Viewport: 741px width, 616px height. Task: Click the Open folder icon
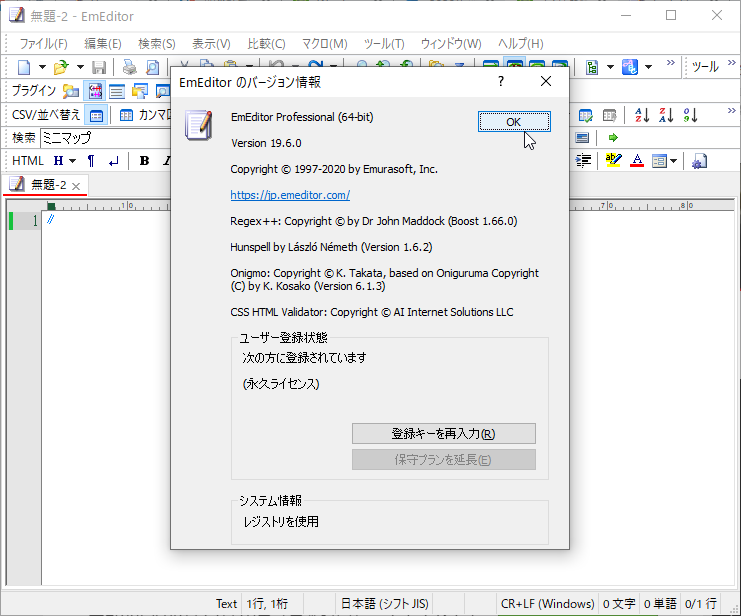click(61, 67)
